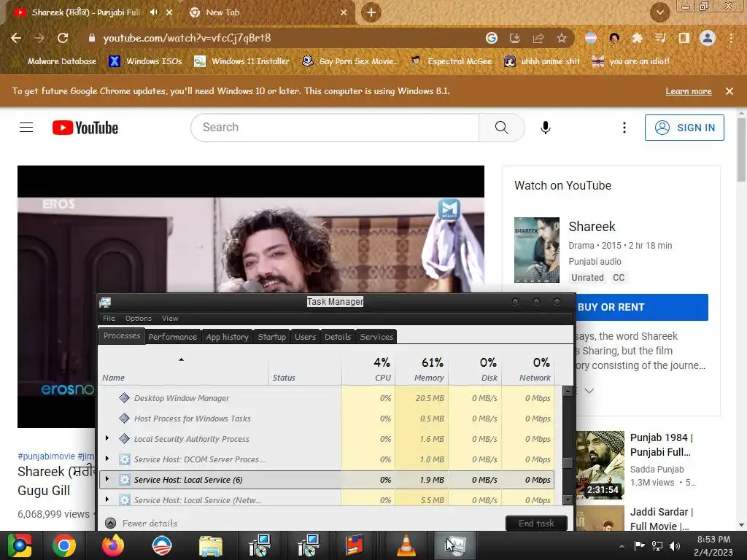Click the Google icon in the address bar

click(492, 38)
